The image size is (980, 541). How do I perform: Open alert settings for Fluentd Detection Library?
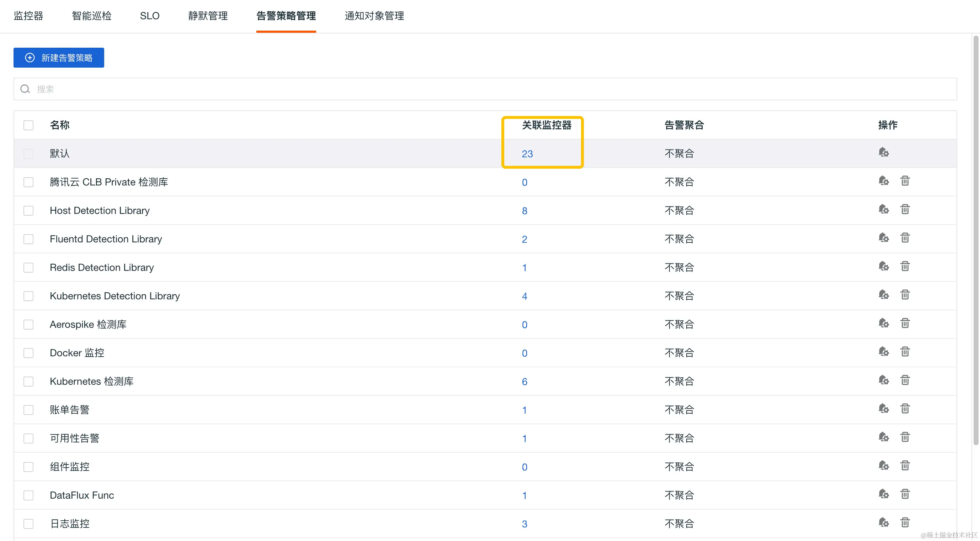pos(883,238)
